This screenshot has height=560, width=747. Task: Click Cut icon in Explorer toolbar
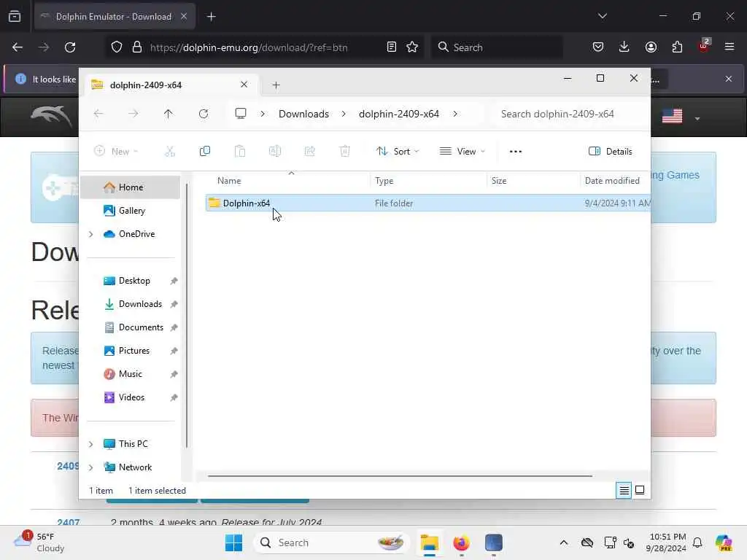(169, 152)
